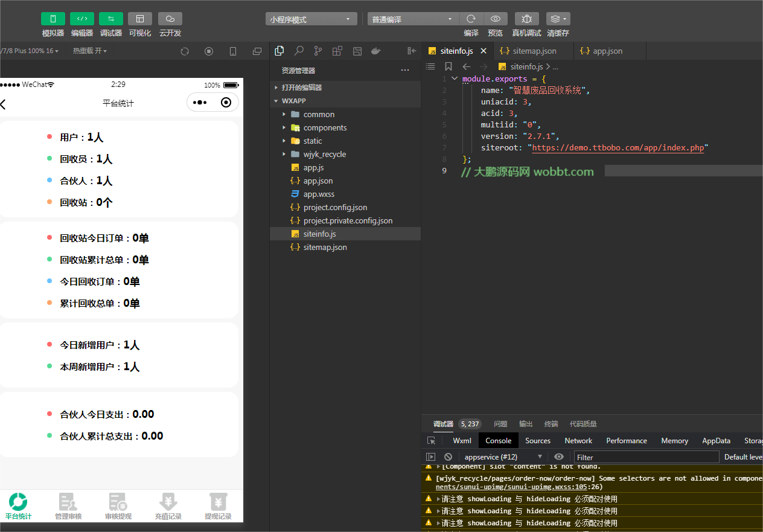Toggle the Debugger panel button

click(111, 19)
